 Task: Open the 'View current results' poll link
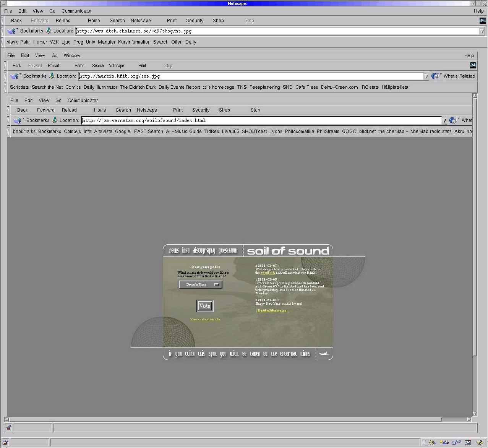(205, 319)
